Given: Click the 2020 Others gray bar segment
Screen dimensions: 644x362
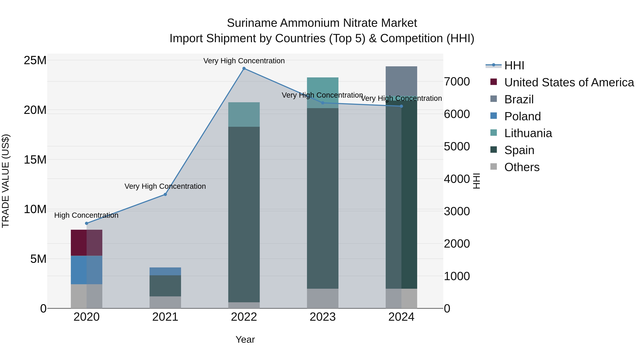Looking at the screenshot, I should click(87, 296).
